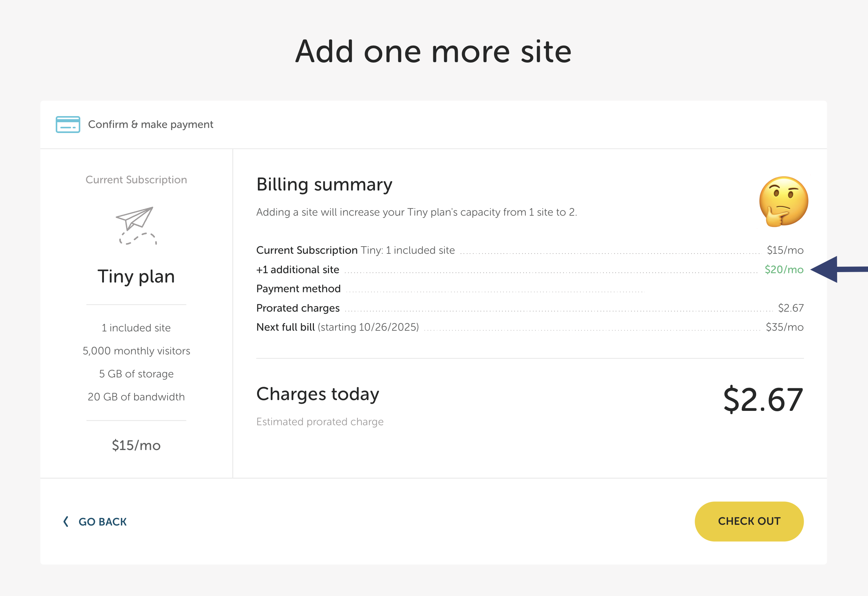Click the GO BACK link text
The width and height of the screenshot is (868, 596).
[x=102, y=522]
